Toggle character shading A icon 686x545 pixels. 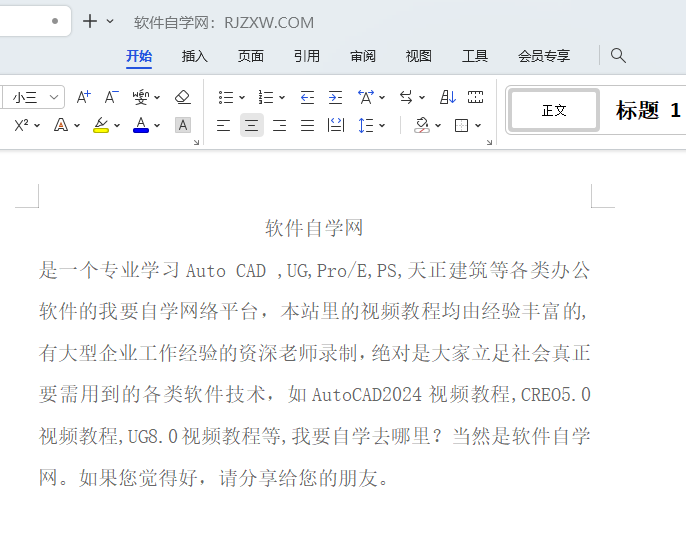coord(183,126)
